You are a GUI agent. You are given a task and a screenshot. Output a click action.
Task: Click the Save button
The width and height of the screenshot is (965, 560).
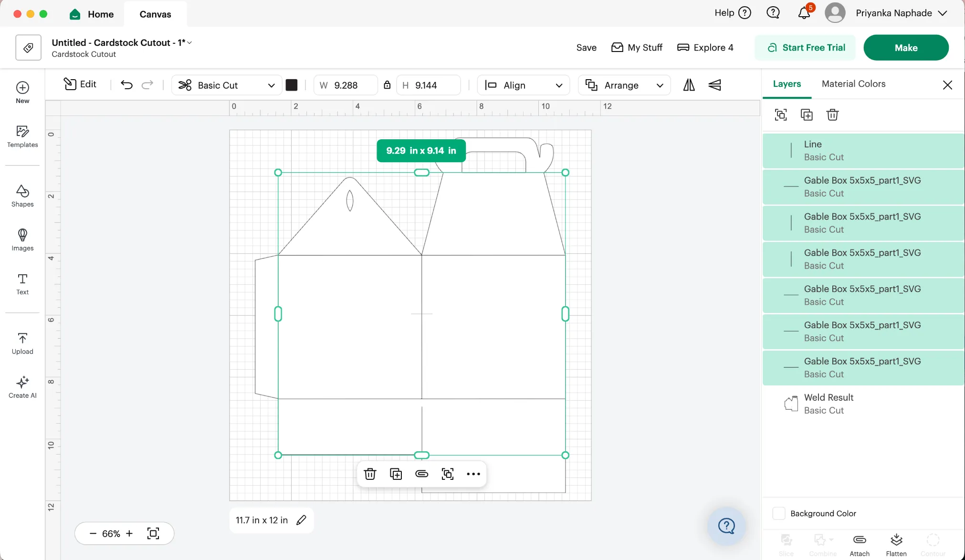tap(586, 48)
